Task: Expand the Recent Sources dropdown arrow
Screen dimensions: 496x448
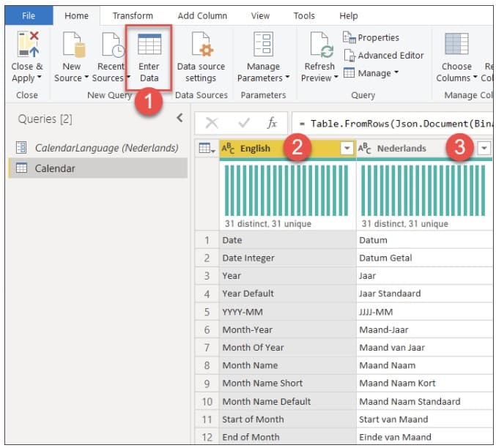Action: 128,77
